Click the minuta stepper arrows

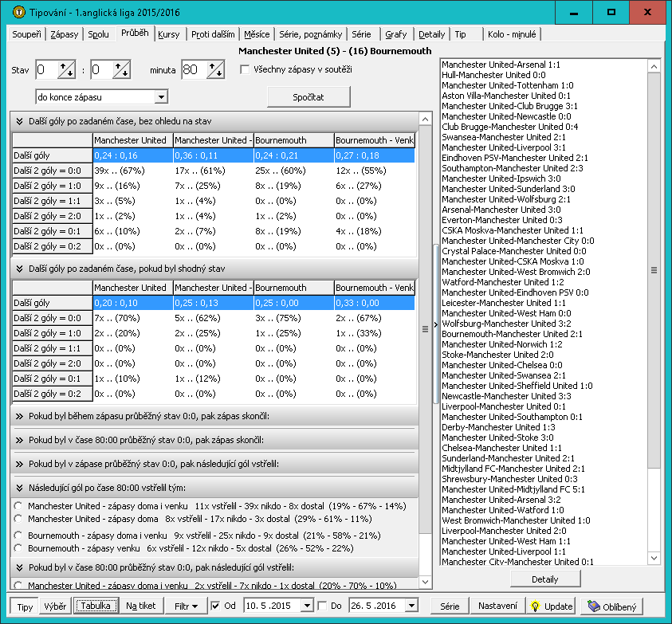click(215, 69)
